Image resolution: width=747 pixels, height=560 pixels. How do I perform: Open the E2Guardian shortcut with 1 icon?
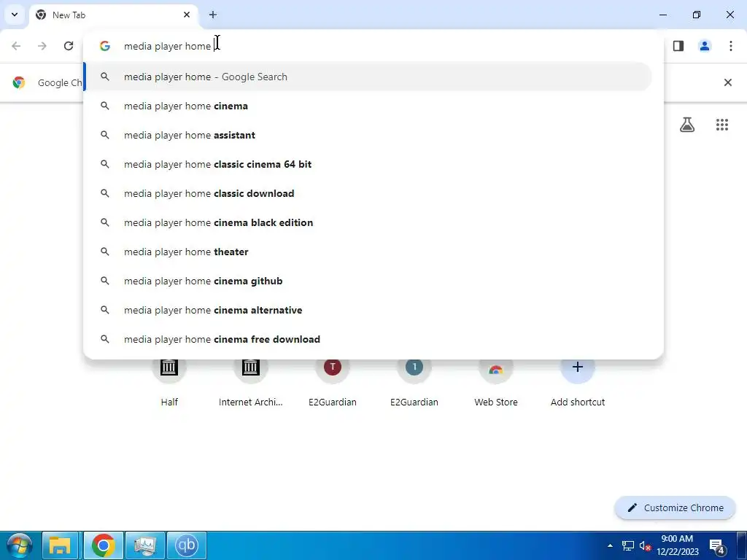(414, 382)
